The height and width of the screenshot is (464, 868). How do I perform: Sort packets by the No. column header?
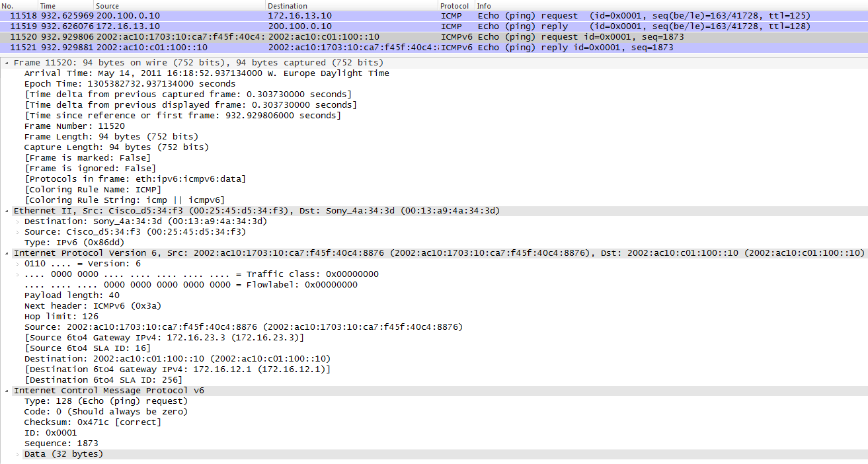coord(19,5)
